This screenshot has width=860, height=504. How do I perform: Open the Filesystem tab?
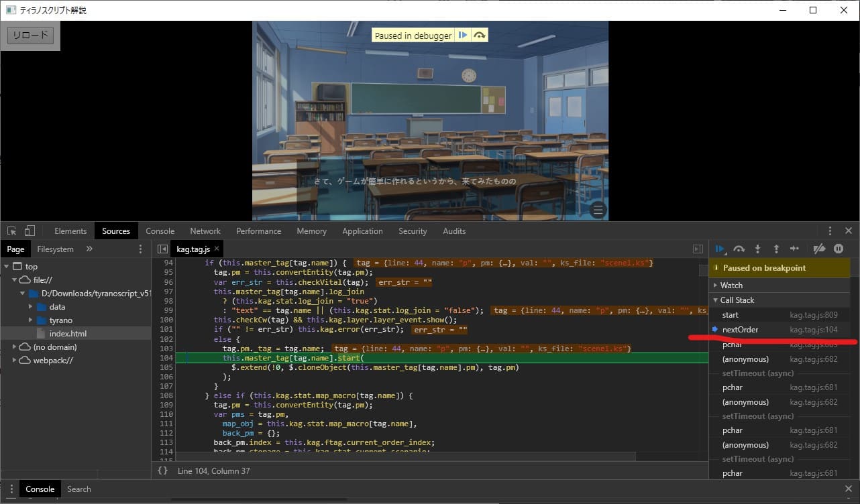coord(55,249)
